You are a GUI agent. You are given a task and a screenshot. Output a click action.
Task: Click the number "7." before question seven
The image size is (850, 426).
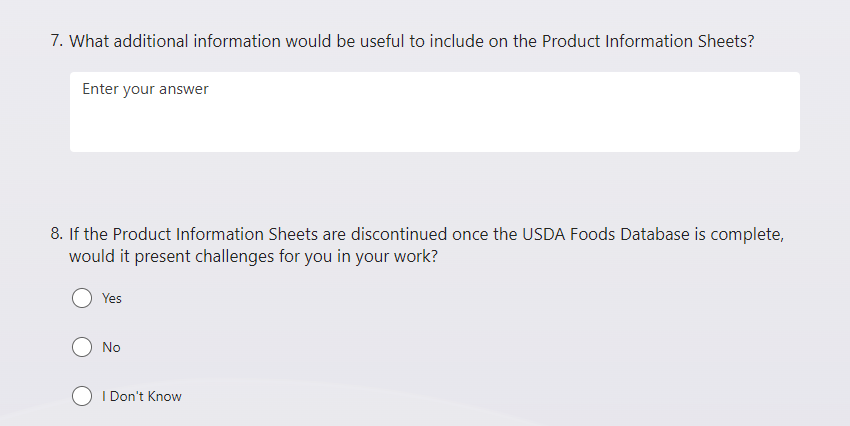(57, 42)
